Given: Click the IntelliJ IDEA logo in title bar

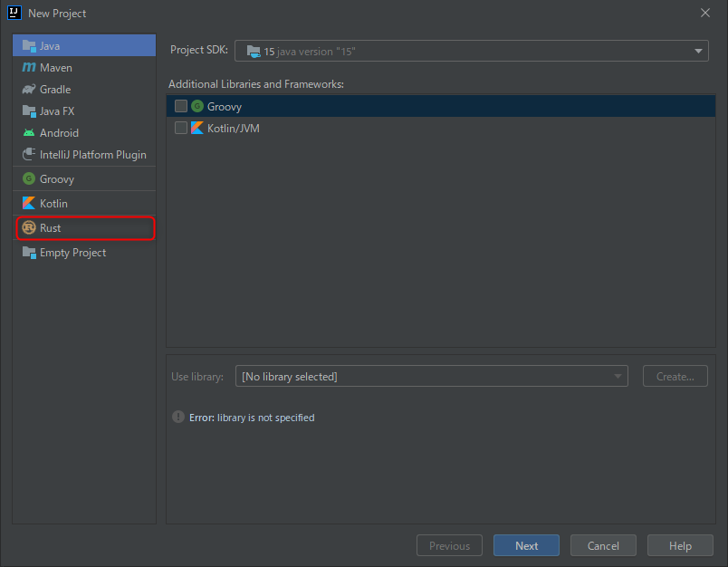Looking at the screenshot, I should 14,13.
